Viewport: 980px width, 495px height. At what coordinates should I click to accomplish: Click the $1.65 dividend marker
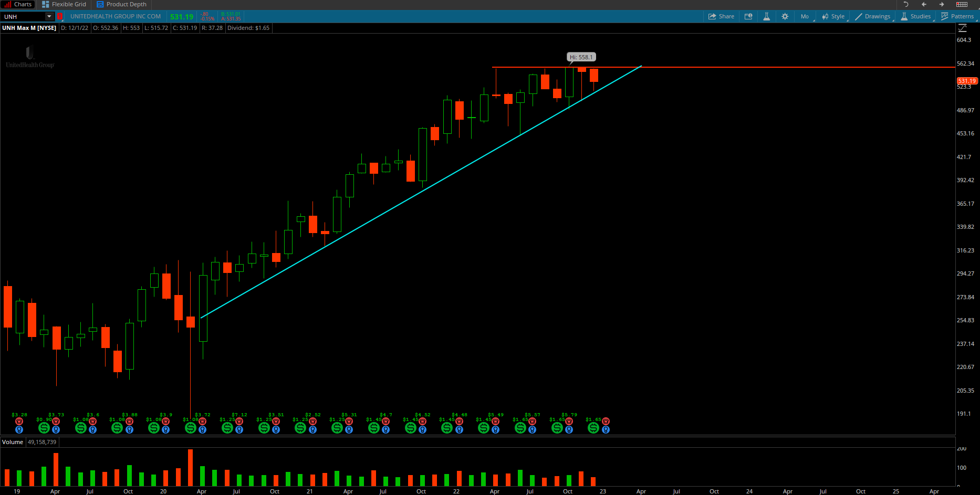[x=593, y=428]
